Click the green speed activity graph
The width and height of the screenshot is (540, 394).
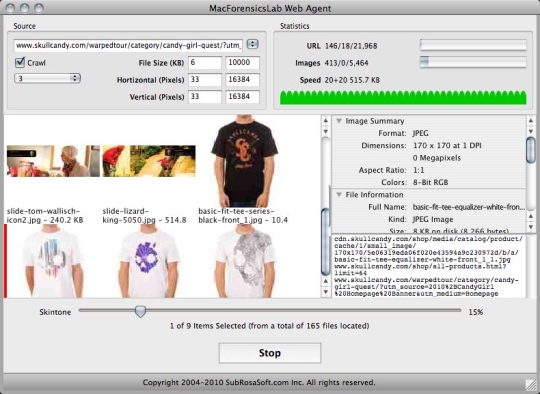403,97
